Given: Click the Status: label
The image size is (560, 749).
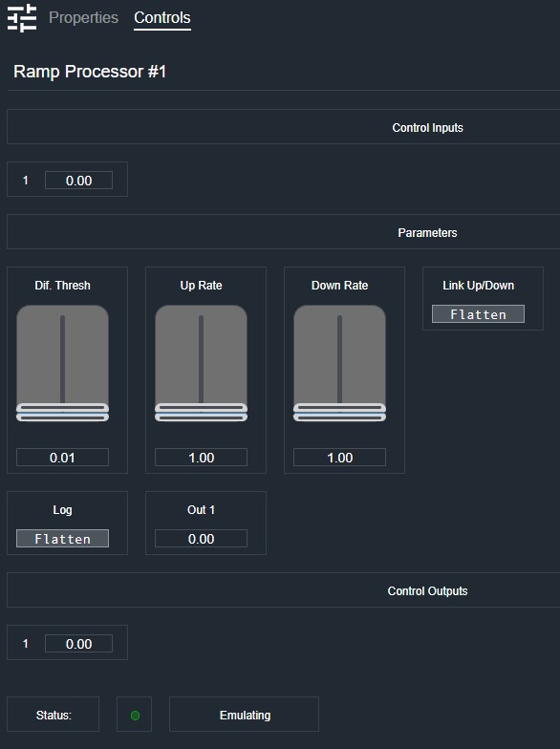Looking at the screenshot, I should pyautogui.click(x=54, y=715).
